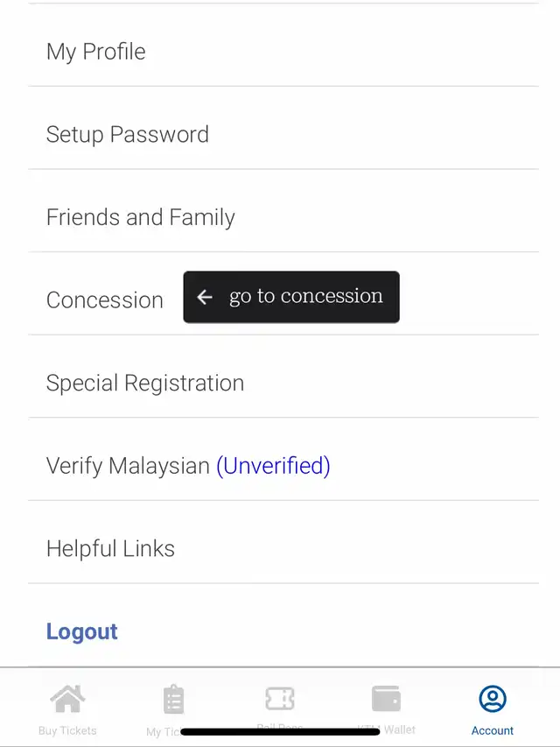Select the Rail Pass ticket icon

(x=279, y=699)
